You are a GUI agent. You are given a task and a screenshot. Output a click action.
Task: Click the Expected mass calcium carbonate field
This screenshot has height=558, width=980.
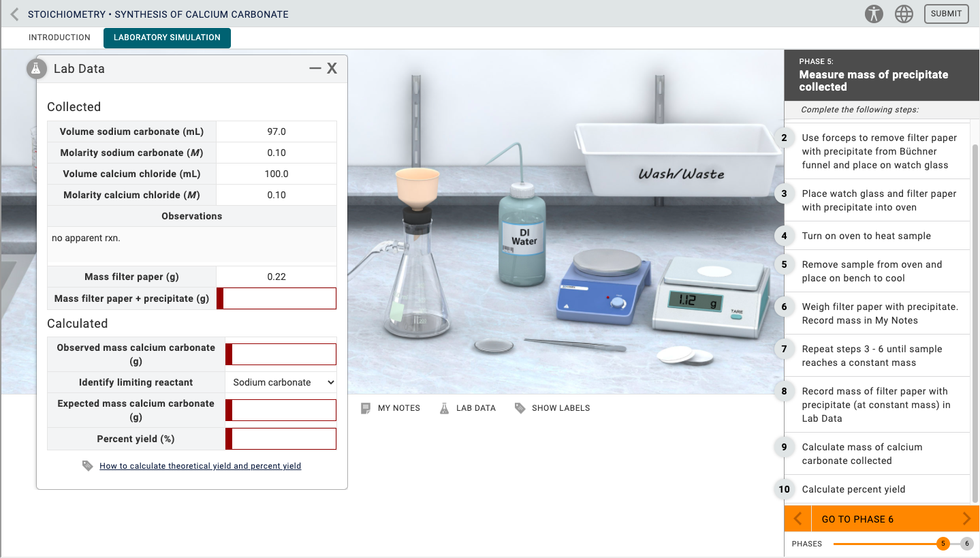[281, 410]
